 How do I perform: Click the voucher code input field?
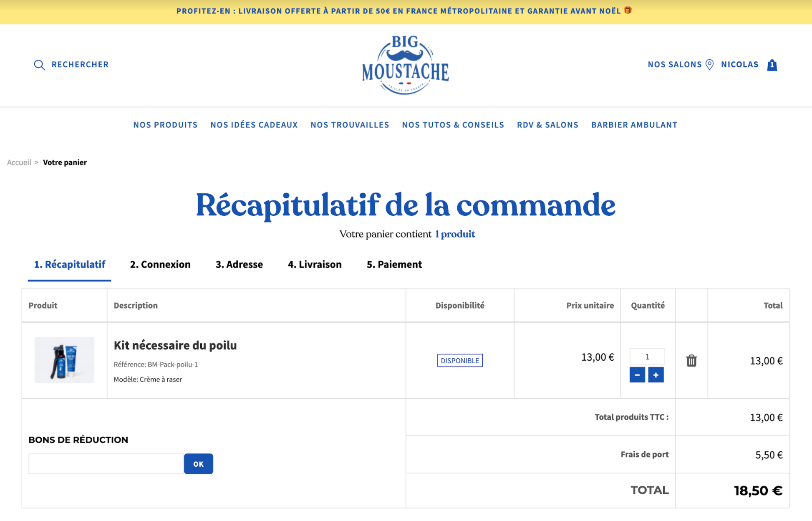pos(106,464)
